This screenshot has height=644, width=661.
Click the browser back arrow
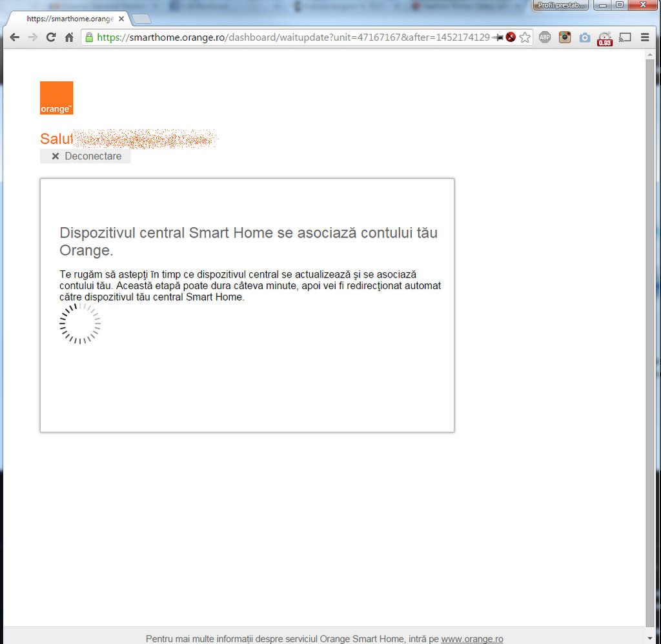coord(14,37)
